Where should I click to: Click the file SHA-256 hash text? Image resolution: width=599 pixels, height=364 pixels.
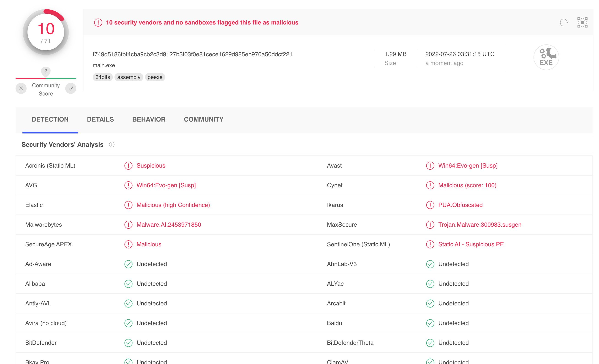click(x=192, y=54)
